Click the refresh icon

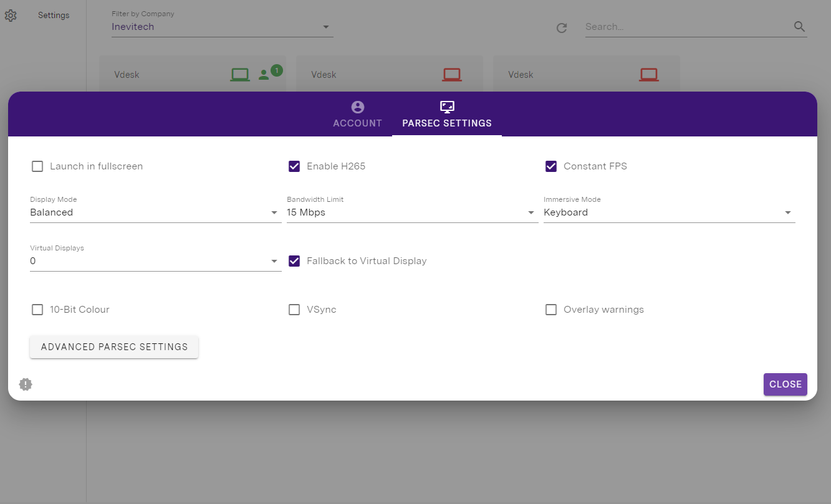click(x=561, y=27)
